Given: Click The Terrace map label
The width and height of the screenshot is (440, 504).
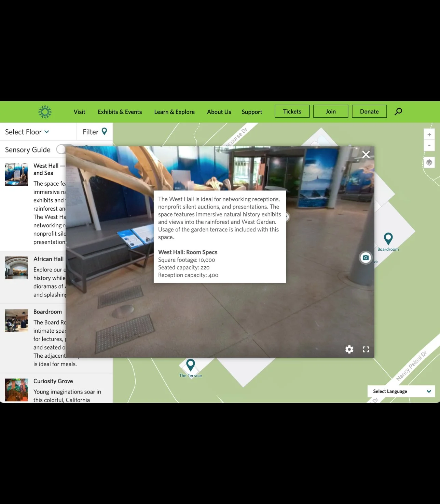Looking at the screenshot, I should click(191, 375).
